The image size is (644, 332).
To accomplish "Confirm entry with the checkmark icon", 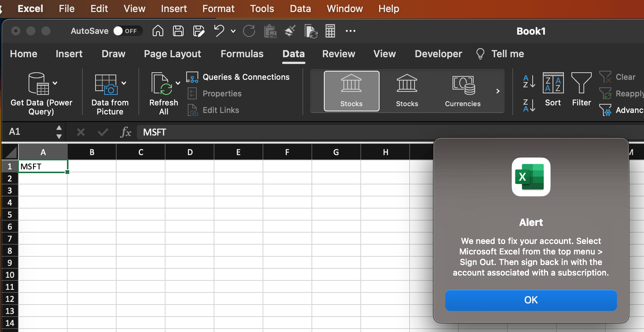I will point(103,132).
